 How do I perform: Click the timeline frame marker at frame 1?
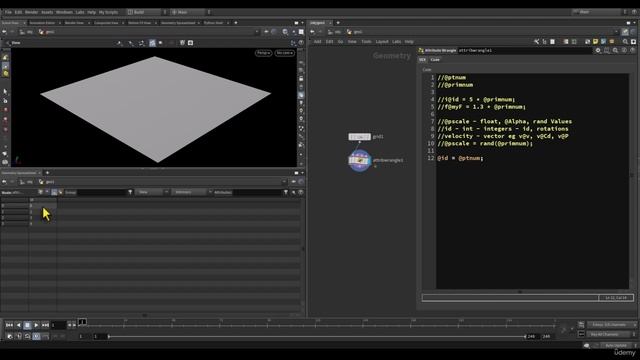pos(82,322)
